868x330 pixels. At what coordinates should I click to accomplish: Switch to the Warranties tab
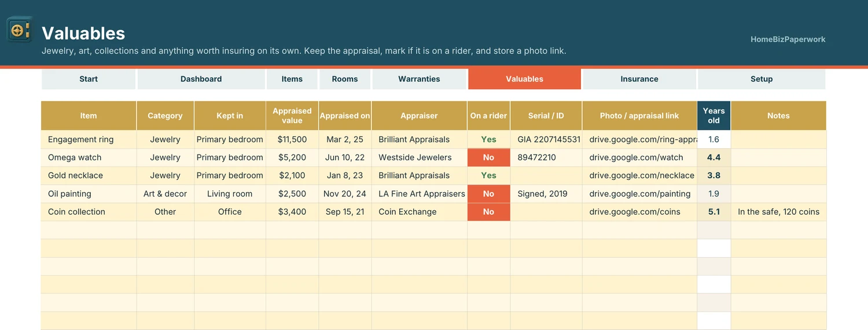click(419, 79)
